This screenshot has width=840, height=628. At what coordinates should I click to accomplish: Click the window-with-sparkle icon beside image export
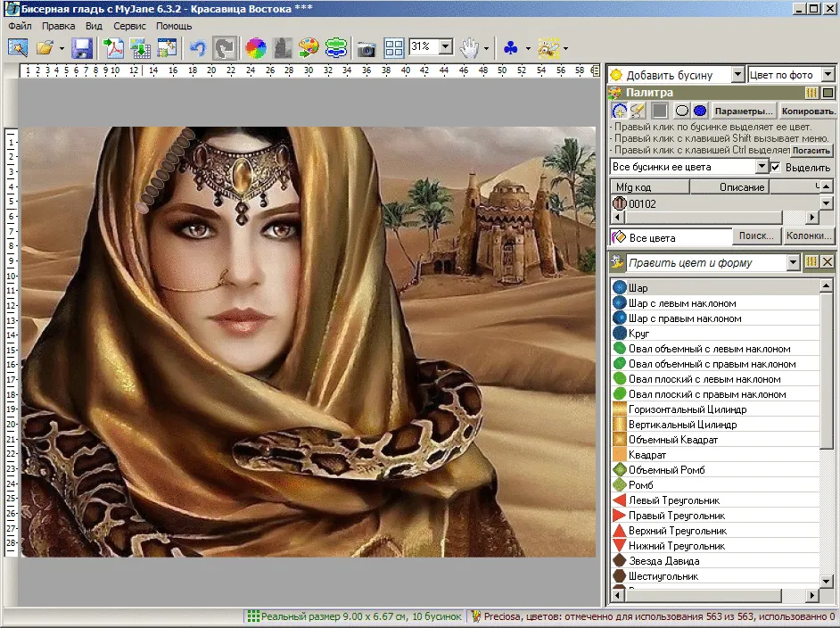click(167, 48)
